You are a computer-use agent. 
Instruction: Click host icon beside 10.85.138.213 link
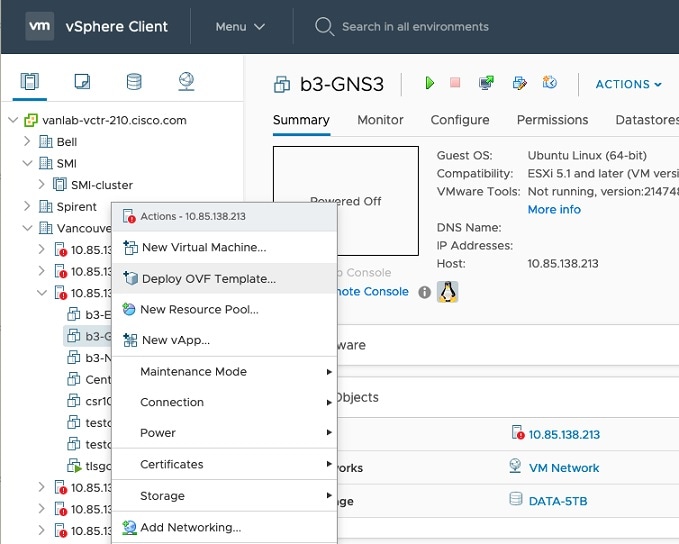tap(517, 433)
